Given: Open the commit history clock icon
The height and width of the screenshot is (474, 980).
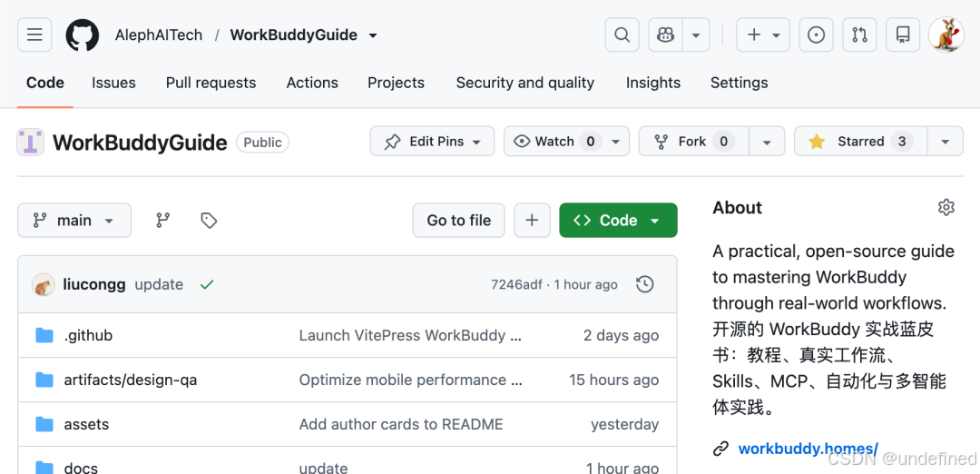Looking at the screenshot, I should pyautogui.click(x=644, y=284).
